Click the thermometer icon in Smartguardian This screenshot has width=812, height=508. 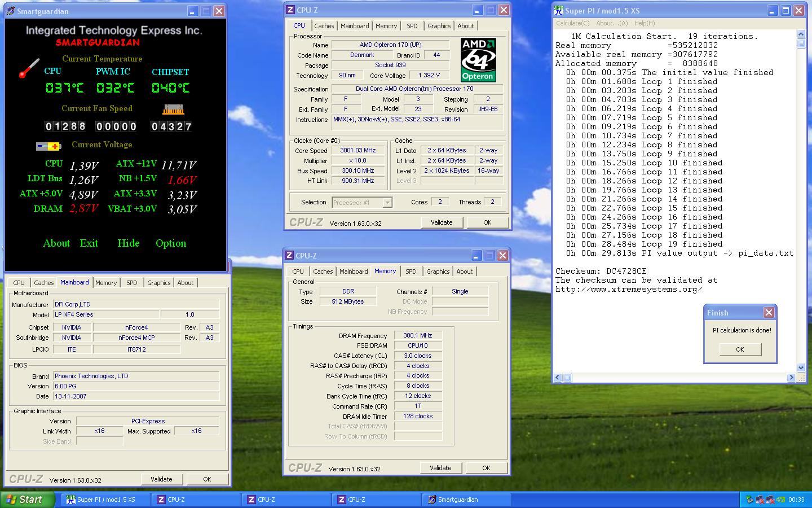click(x=29, y=68)
